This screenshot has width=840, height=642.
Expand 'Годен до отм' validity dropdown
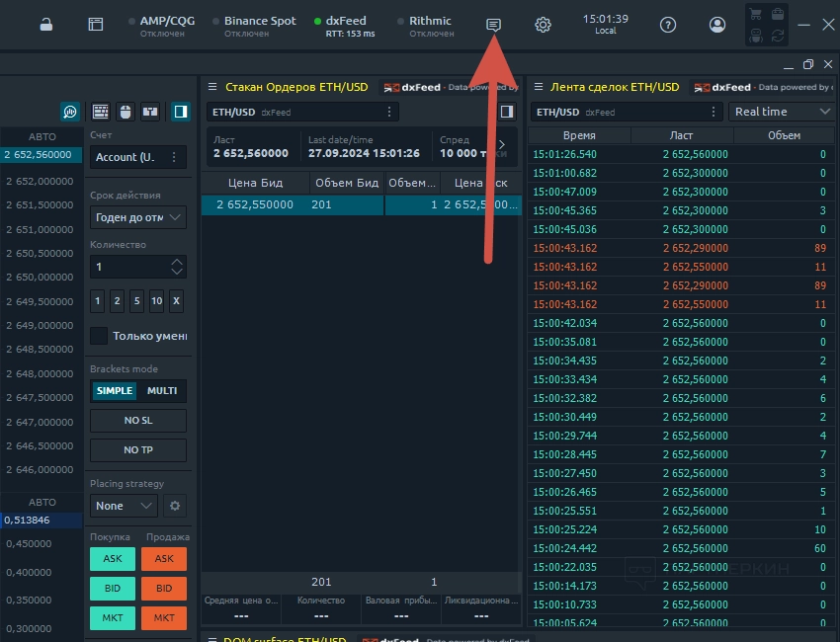[137, 217]
